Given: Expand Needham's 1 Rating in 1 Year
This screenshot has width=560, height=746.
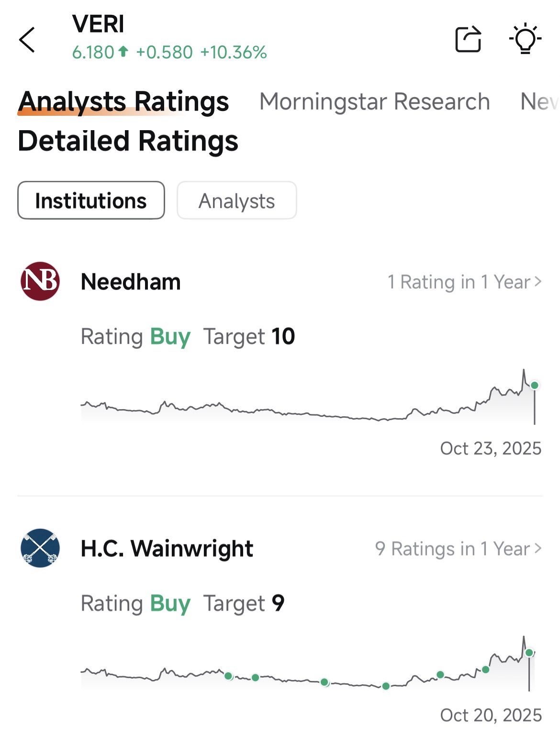Looking at the screenshot, I should (464, 282).
